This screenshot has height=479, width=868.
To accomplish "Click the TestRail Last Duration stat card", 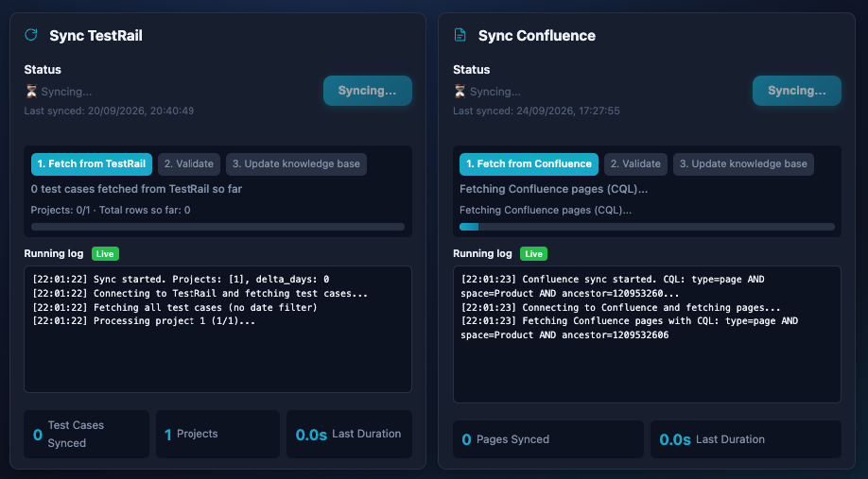I will click(x=349, y=435).
